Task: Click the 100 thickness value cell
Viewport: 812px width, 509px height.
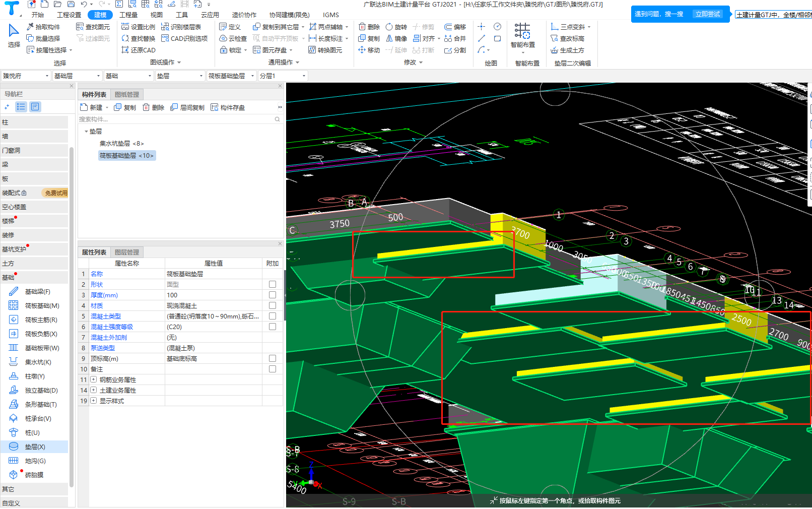Action: [x=214, y=295]
